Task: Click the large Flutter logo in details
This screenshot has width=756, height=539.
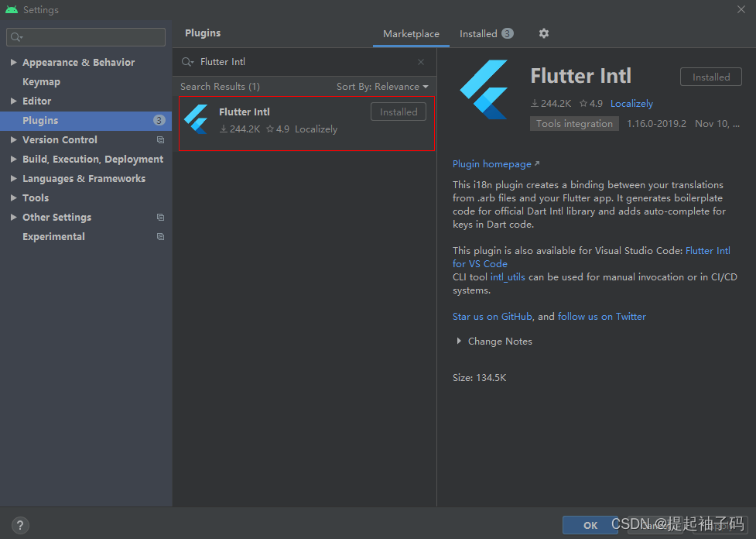Action: pos(484,89)
